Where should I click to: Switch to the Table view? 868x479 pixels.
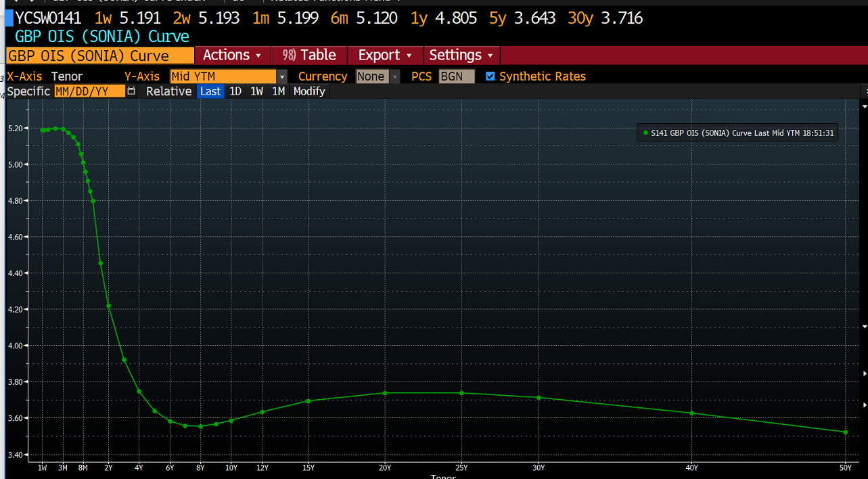point(309,55)
